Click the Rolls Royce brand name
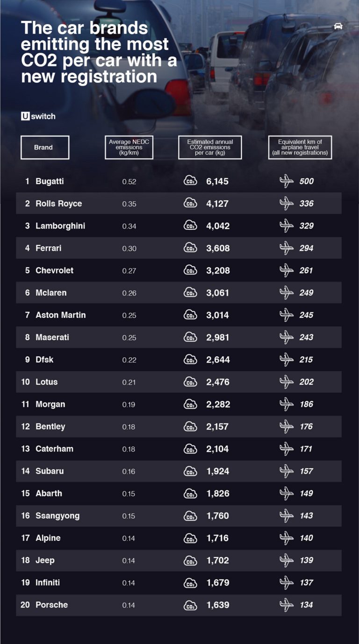This screenshot has height=644, width=359. click(58, 204)
